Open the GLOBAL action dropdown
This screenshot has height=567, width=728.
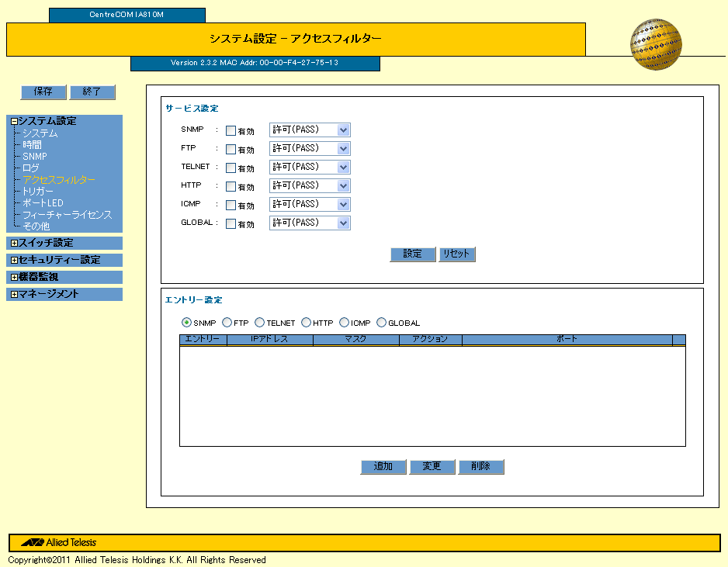click(x=310, y=223)
